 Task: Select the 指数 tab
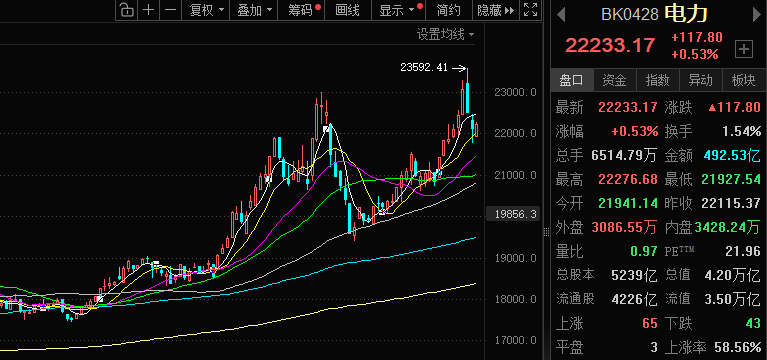tap(657, 80)
